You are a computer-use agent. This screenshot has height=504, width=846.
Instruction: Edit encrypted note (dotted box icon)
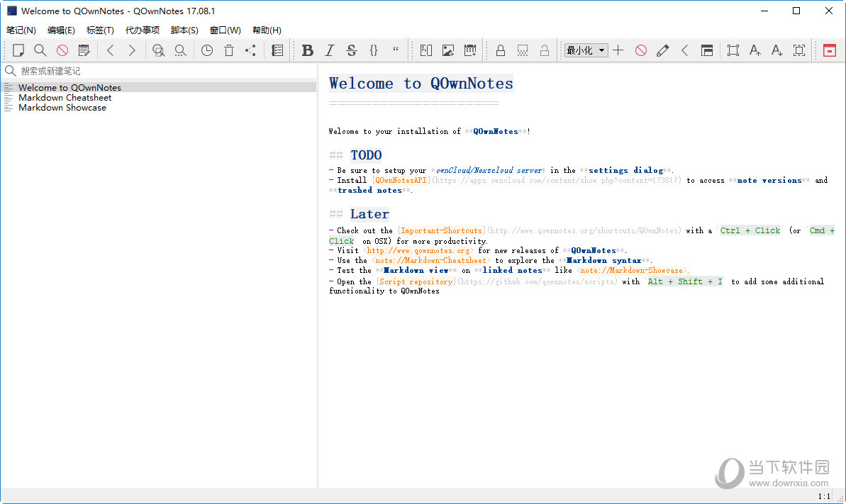522,50
